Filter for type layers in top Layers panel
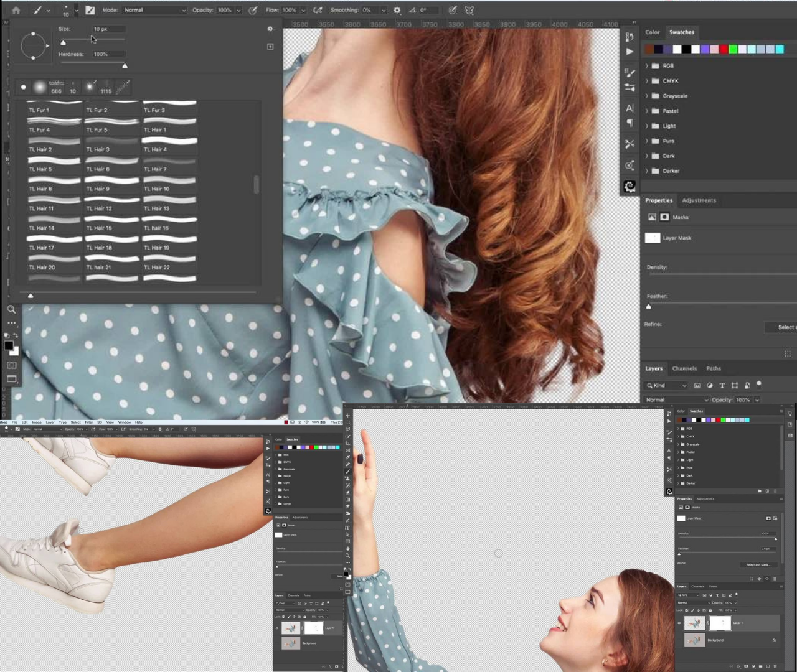This screenshot has width=797, height=672. tap(722, 386)
